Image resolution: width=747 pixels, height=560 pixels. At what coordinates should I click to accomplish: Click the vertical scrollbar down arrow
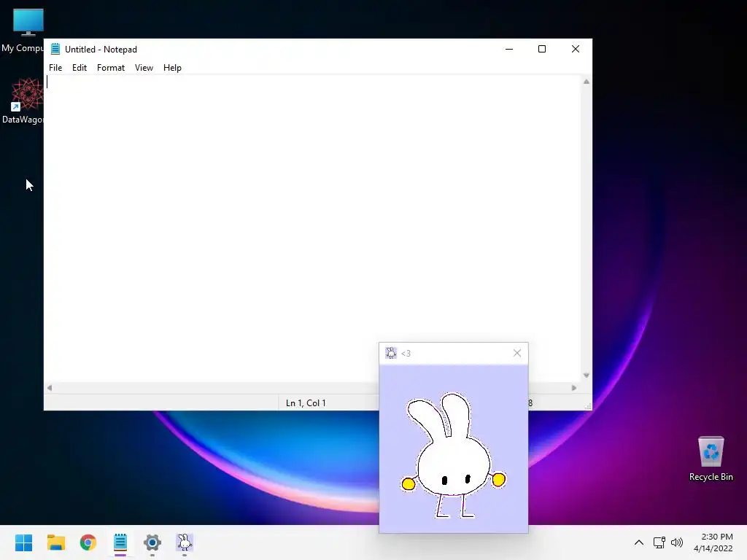pos(587,376)
